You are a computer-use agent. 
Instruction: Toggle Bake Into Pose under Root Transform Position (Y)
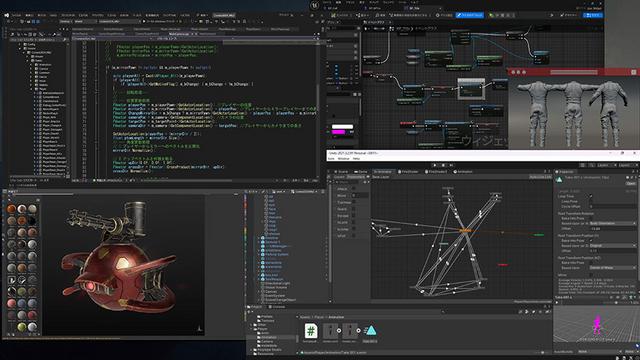pos(591,240)
